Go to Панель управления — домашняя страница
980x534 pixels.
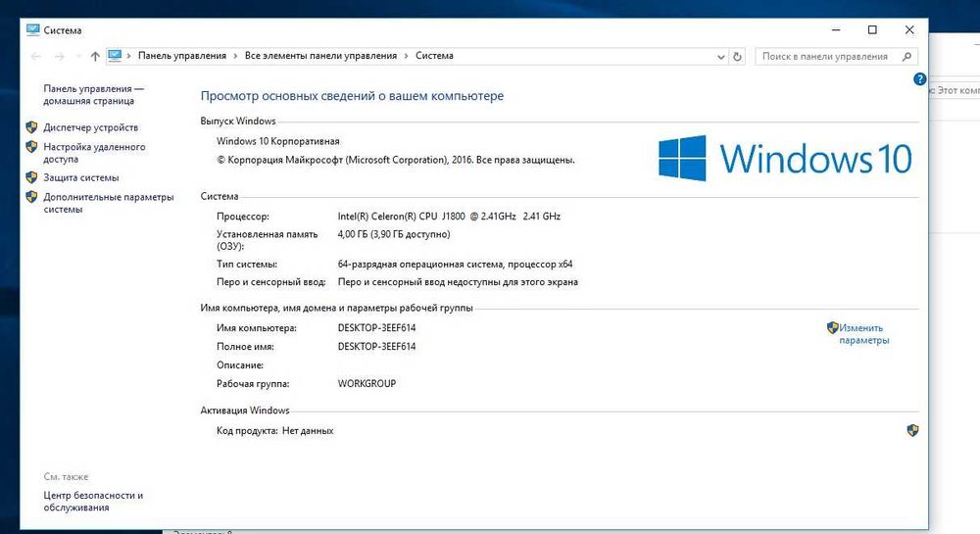(x=93, y=95)
